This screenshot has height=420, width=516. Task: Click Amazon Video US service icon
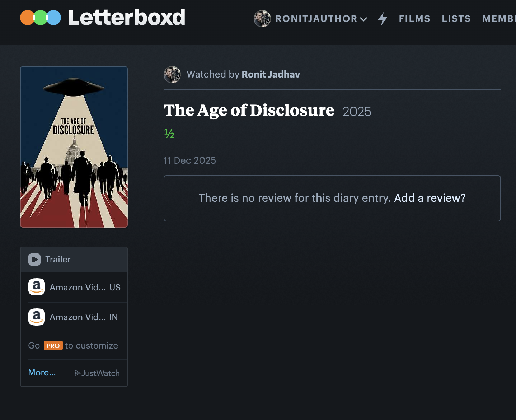coord(37,287)
